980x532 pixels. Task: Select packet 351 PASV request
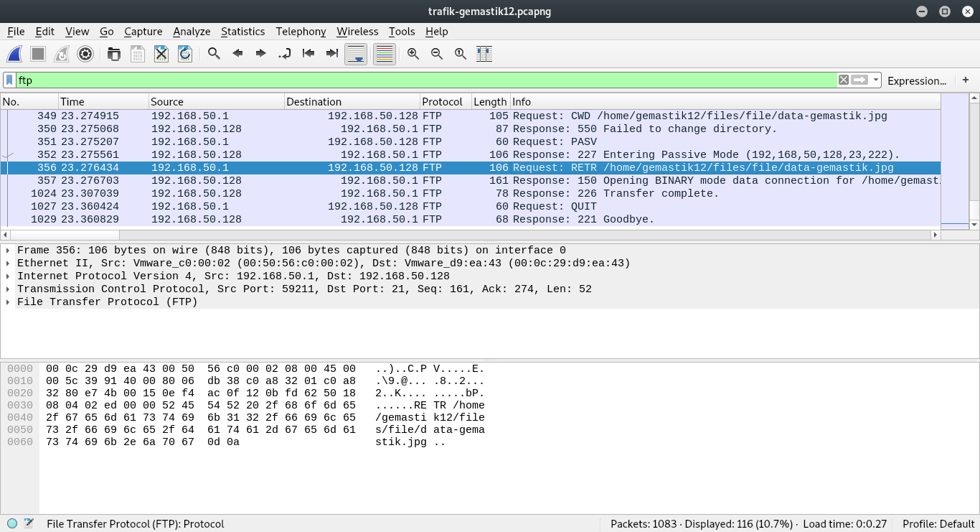(x=470, y=141)
